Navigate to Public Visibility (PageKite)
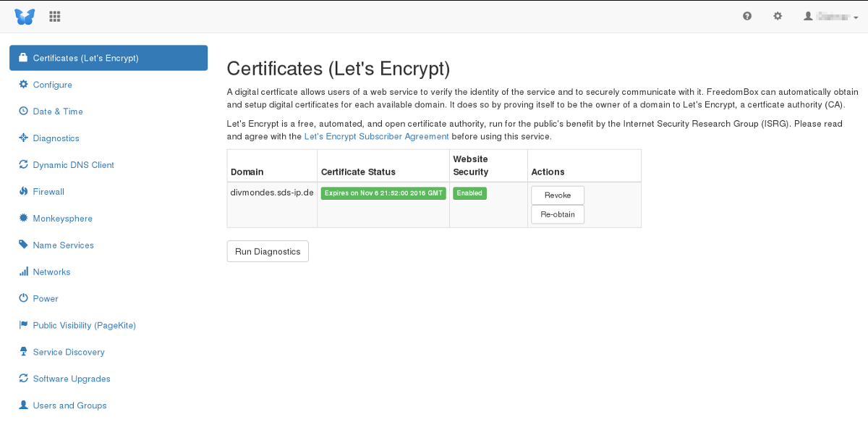This screenshot has height=425, width=868. point(84,326)
